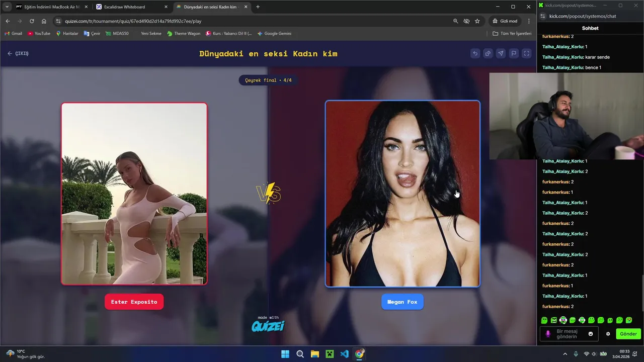
Task: Select Dünyadaki en seksi Kadın kim tab
Action: pyautogui.click(x=211, y=7)
